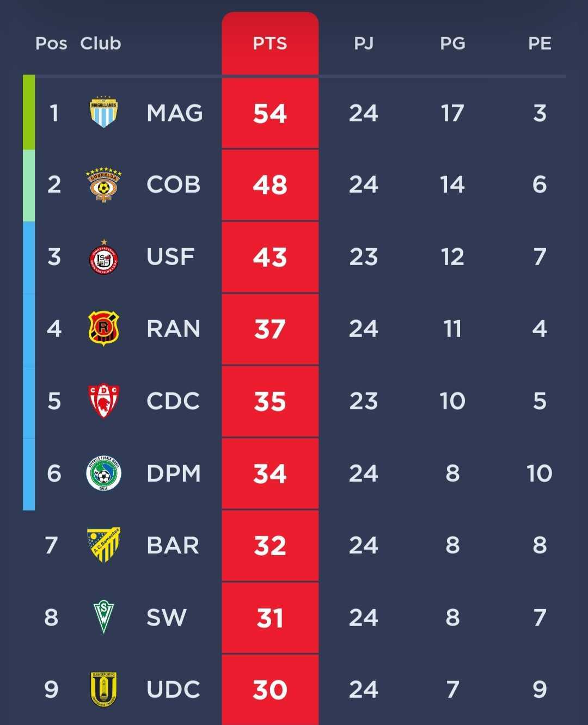Viewport: 588px width, 725px height.
Task: Select the Pos column header
Action: (51, 44)
